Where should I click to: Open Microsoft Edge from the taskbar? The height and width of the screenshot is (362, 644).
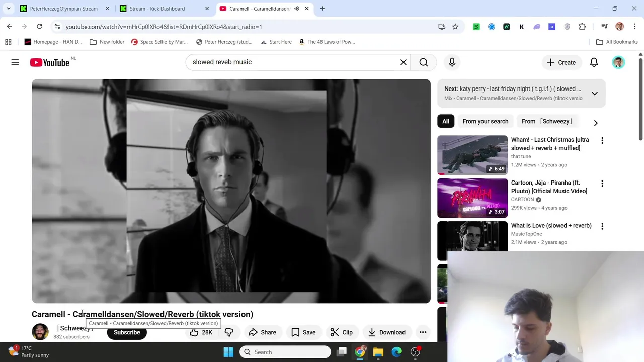pos(397,352)
